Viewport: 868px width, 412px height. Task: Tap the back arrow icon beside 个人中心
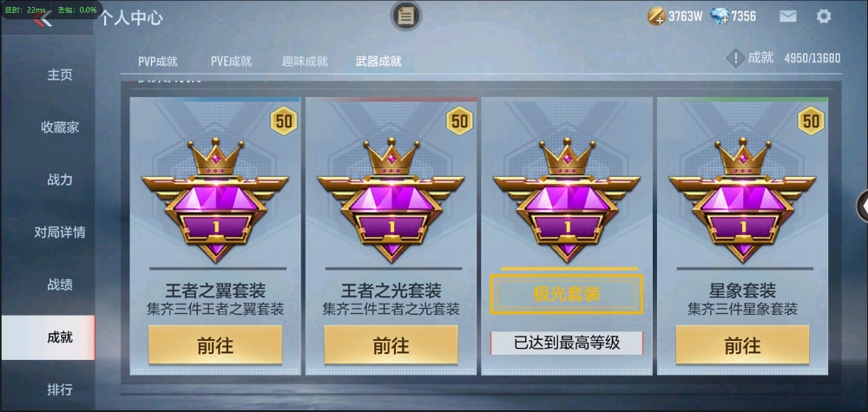(x=43, y=19)
